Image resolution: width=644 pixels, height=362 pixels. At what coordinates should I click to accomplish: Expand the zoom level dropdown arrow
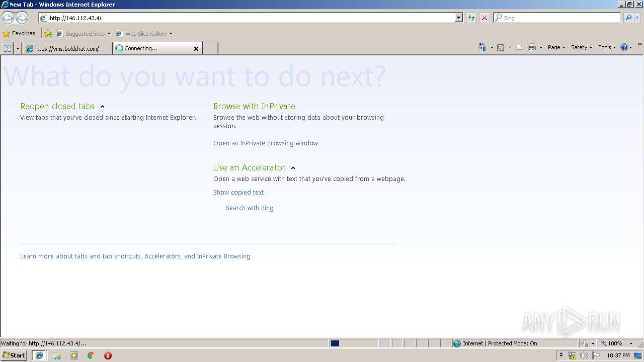click(631, 343)
